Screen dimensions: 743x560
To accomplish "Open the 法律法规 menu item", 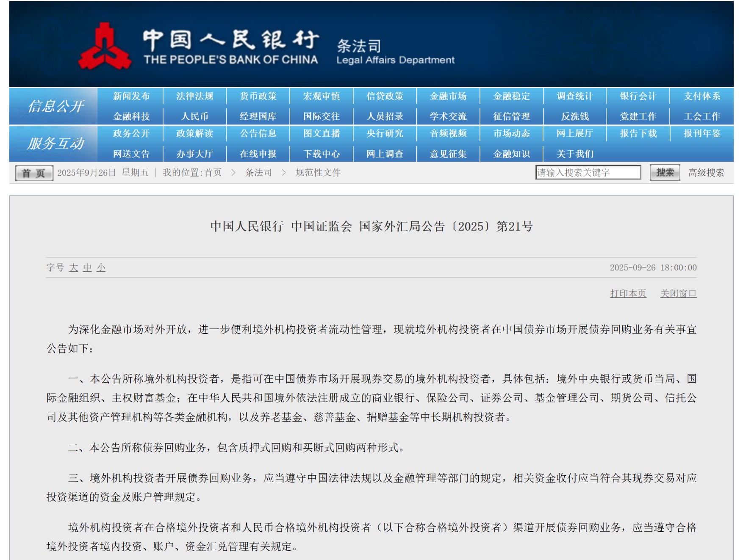I will pyautogui.click(x=195, y=96).
